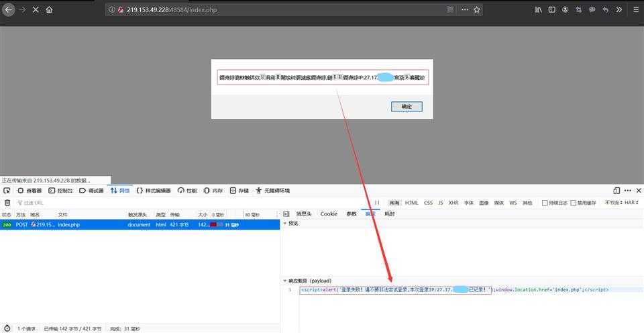Open the Library bookshelf icon

539,9
